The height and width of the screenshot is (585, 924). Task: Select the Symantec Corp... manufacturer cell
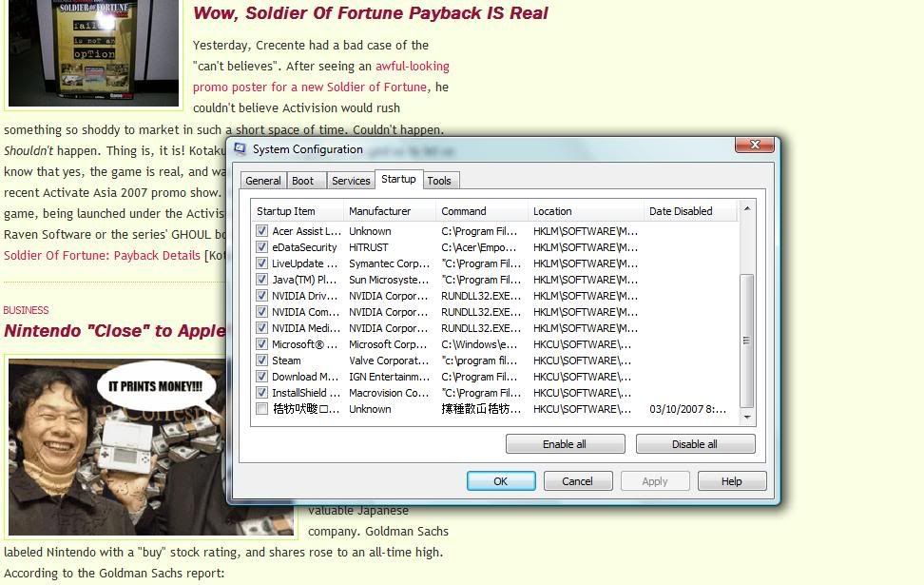[389, 263]
